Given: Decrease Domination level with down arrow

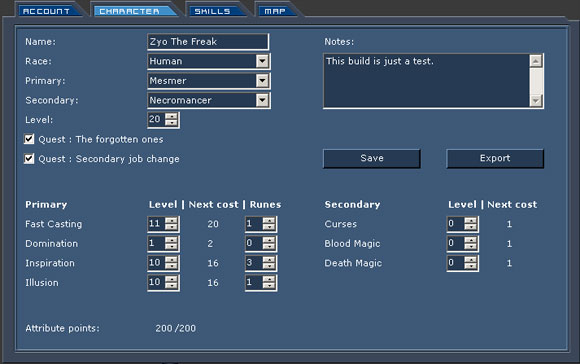Looking at the screenshot, I should tap(171, 247).
